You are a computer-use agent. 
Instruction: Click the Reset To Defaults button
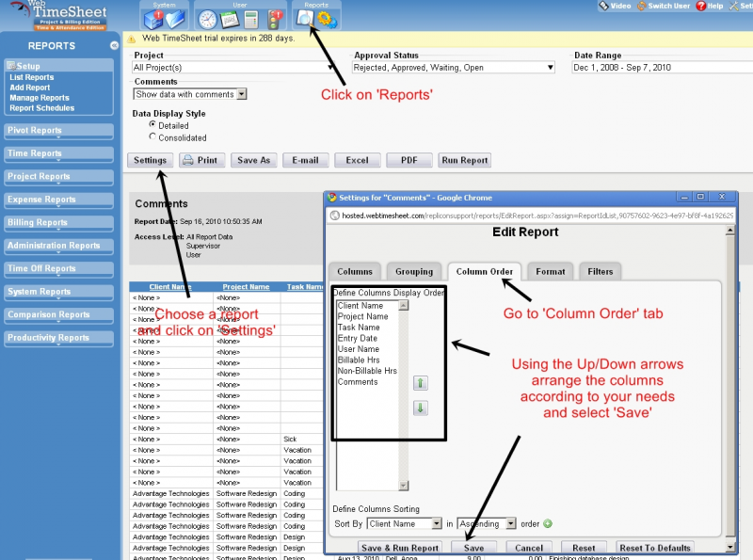[655, 548]
